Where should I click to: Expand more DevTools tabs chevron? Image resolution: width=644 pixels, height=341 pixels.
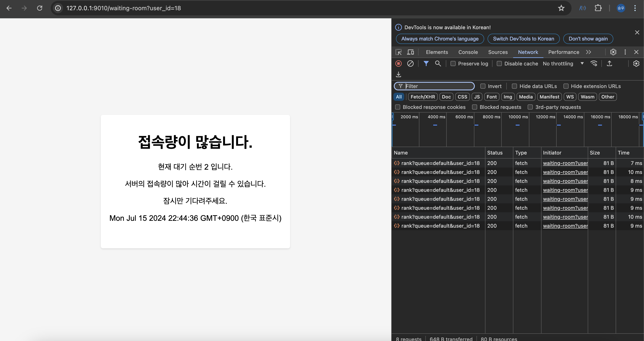pos(589,52)
